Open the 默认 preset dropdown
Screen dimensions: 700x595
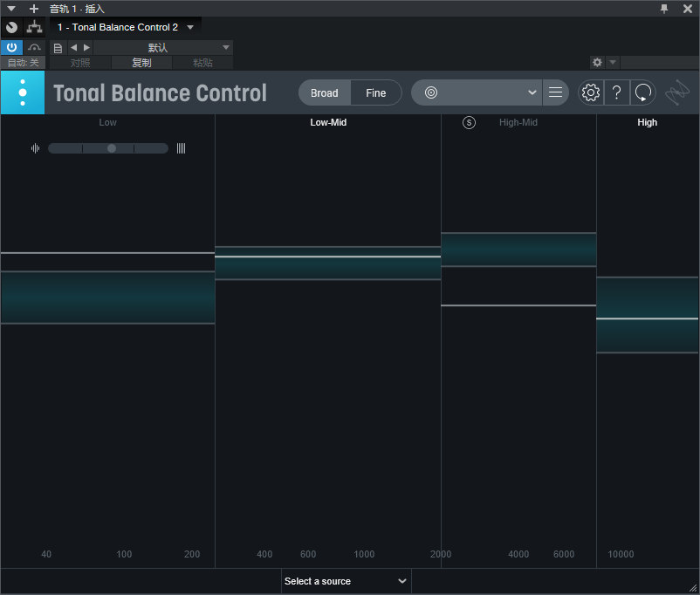click(x=163, y=48)
